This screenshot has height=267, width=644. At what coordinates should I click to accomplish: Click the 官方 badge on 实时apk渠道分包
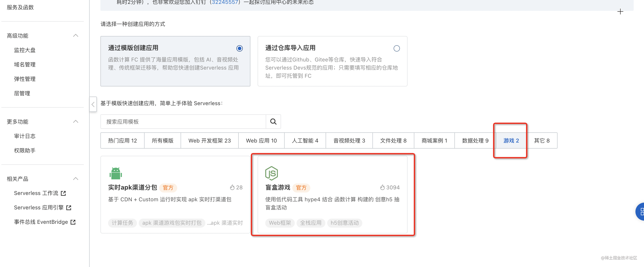pyautogui.click(x=168, y=188)
